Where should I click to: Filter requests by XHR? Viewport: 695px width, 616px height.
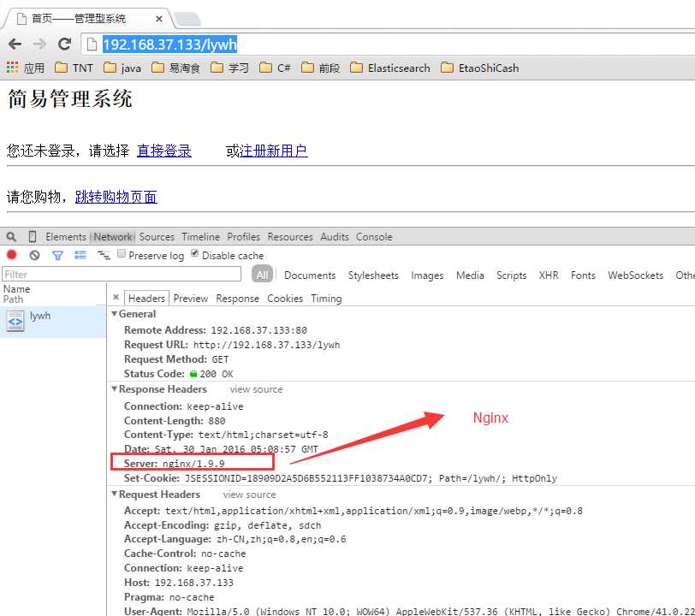click(x=549, y=275)
